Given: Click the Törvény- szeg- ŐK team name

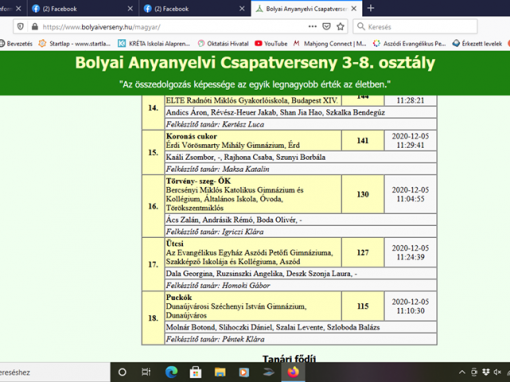Looking at the screenshot, I should click(198, 181).
